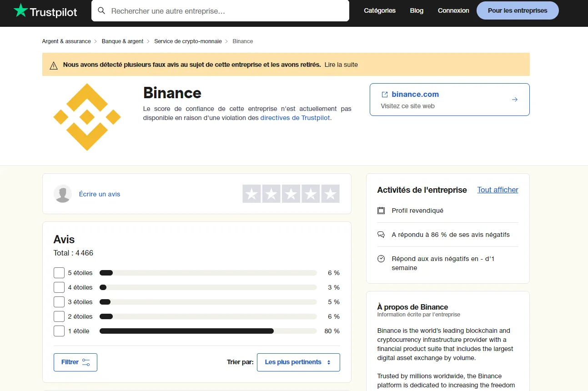588x391 pixels.
Task: Click the 'Total : 4 466' text
Action: click(73, 253)
